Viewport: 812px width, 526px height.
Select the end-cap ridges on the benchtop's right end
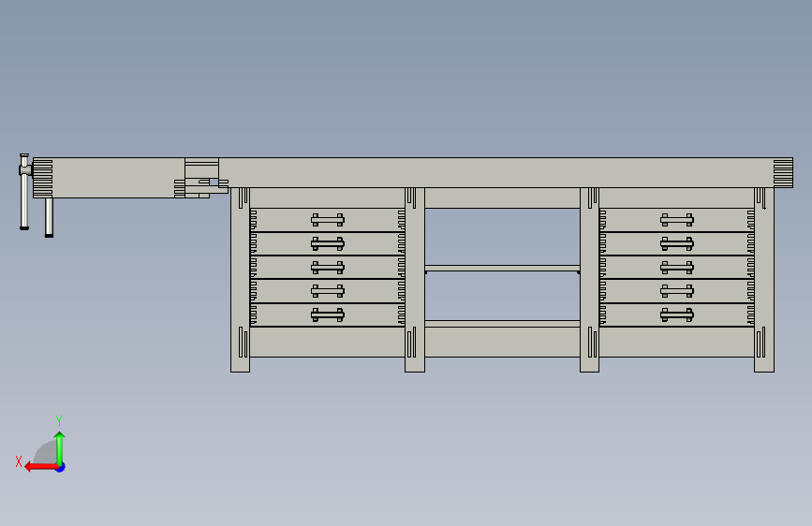pyautogui.click(x=783, y=173)
